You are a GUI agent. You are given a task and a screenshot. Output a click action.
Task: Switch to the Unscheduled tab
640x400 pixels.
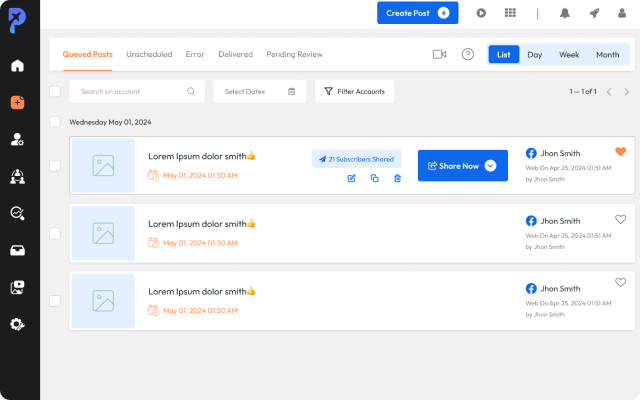pos(149,54)
